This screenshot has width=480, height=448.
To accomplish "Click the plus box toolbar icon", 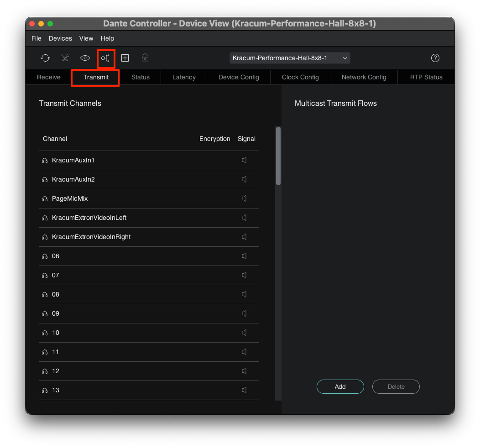I will coord(125,58).
